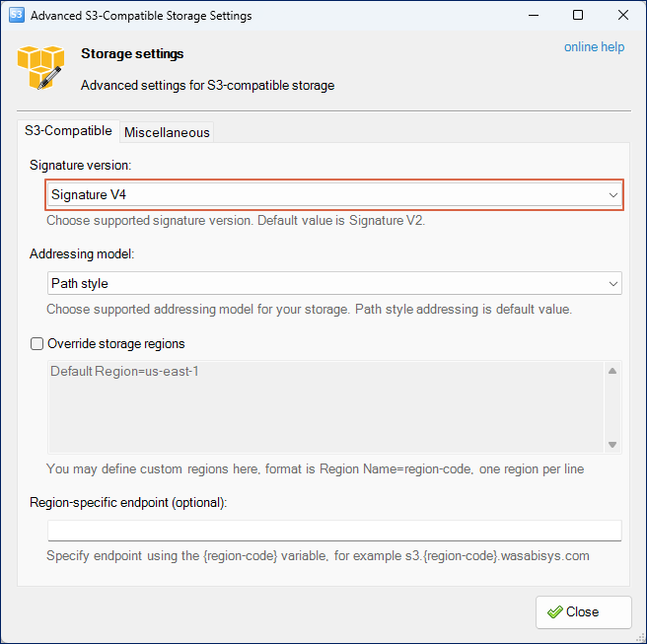Click the Region-specific endpoint input field
This screenshot has width=647, height=644.
coord(334,531)
